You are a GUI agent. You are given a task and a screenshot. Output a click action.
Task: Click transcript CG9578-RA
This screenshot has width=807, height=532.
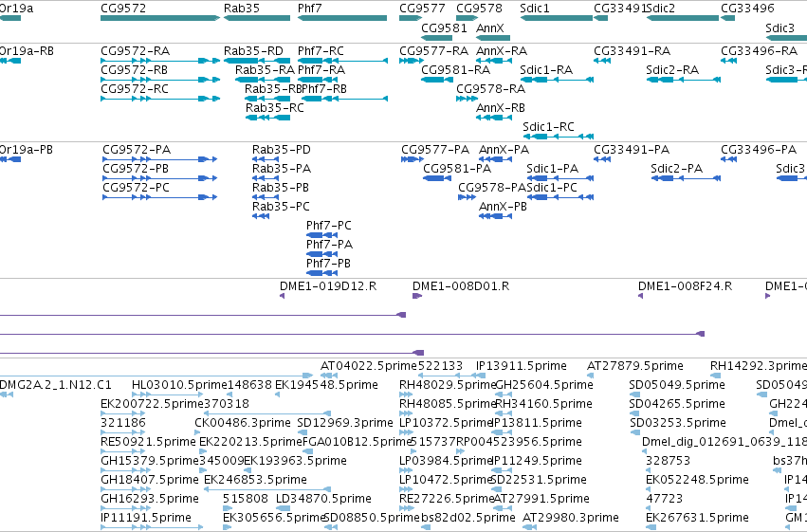tap(490, 89)
